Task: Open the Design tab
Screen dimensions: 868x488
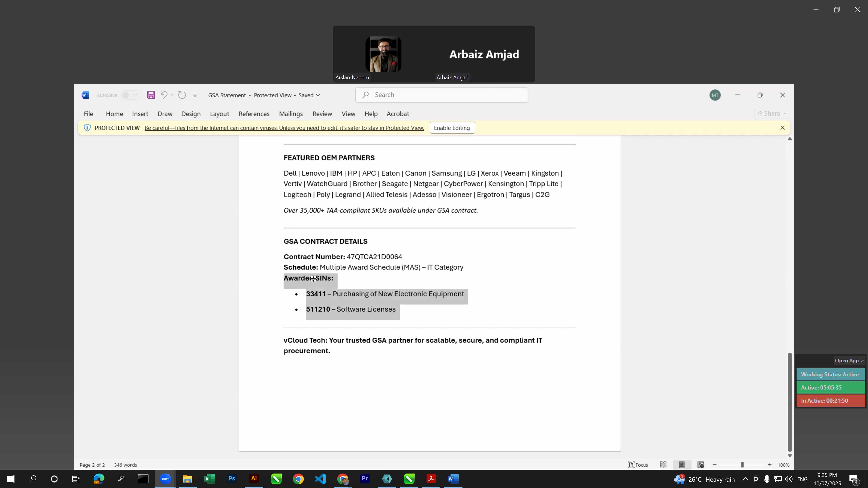Action: [191, 114]
